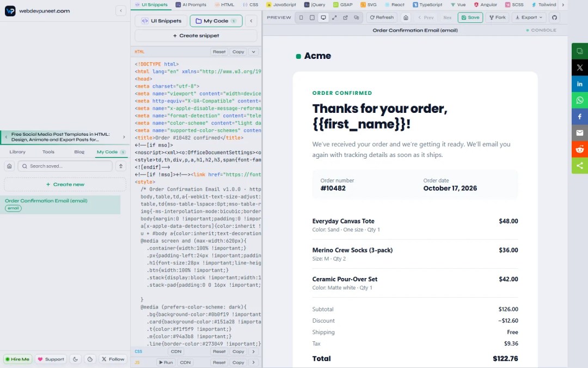The width and height of the screenshot is (588, 368).
Task: Click Create new in sidebar
Action: 65,184
